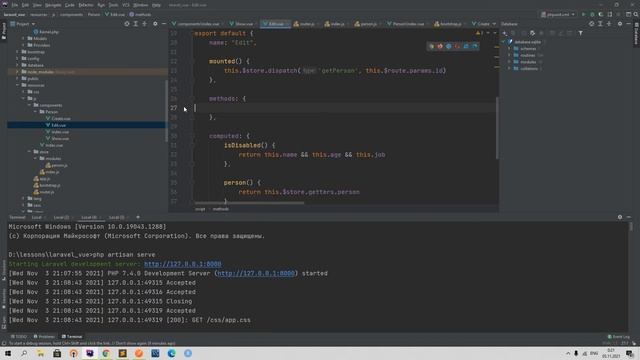Locate current file in Project tree
Viewport: 640px width, 360px height.
tap(127, 24)
